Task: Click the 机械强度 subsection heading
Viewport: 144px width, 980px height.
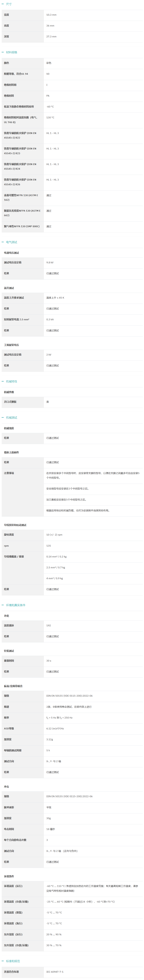Action: (x=9, y=428)
